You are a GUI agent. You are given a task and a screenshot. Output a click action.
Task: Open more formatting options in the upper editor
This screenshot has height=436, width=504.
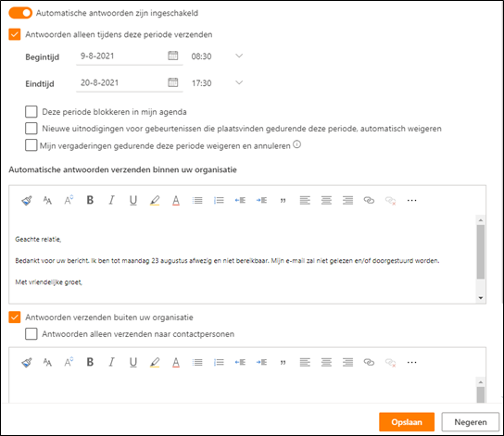[411, 200]
